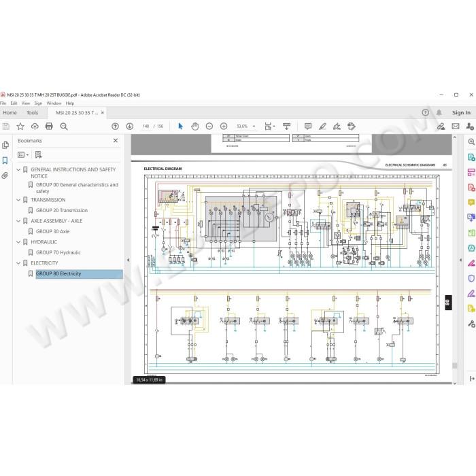Open the Window menu
The height and width of the screenshot is (476, 476).
pyautogui.click(x=54, y=103)
